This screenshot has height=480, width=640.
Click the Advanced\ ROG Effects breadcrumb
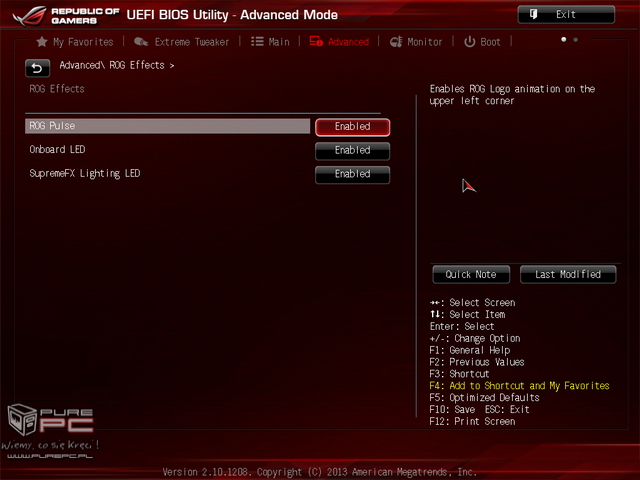click(116, 65)
